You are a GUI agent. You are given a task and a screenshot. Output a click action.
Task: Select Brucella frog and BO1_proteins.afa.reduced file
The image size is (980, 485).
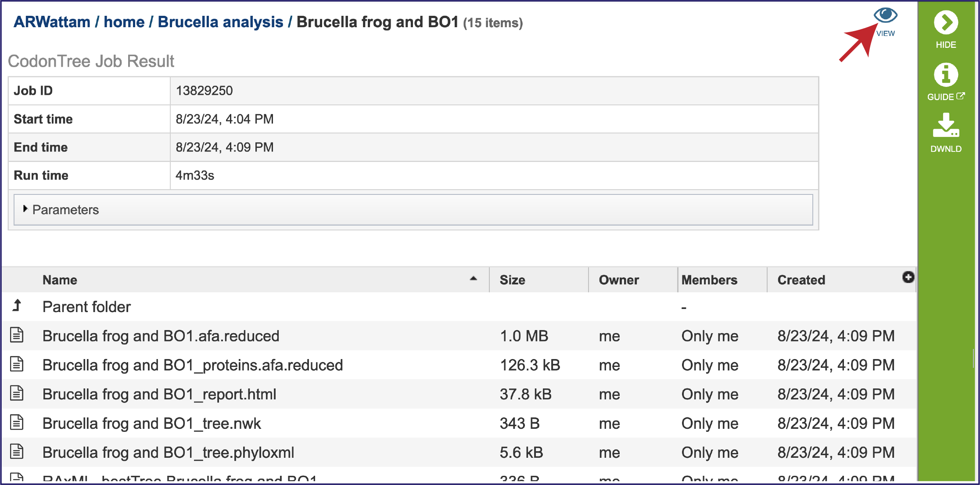click(x=192, y=365)
